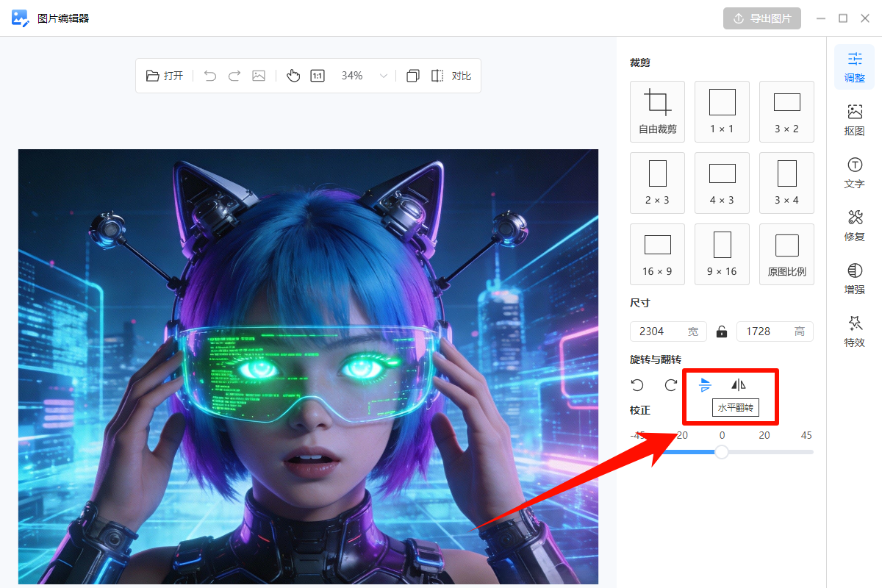Select the 修复 repair tool
882x588 pixels.
854,226
